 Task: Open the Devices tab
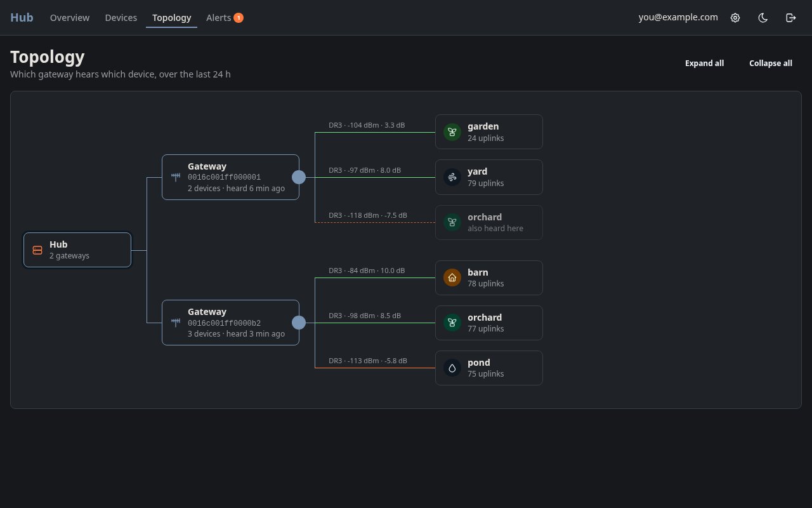[121, 18]
